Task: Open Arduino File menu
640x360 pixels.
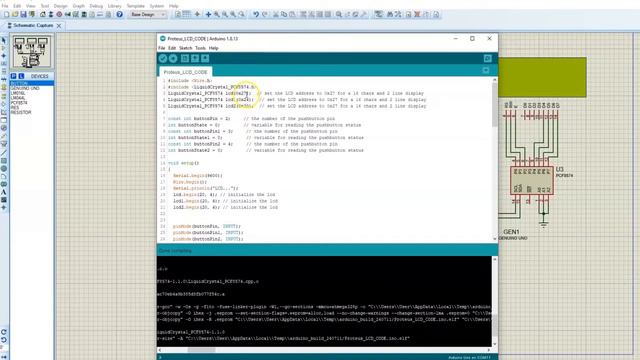Action: tap(162, 48)
